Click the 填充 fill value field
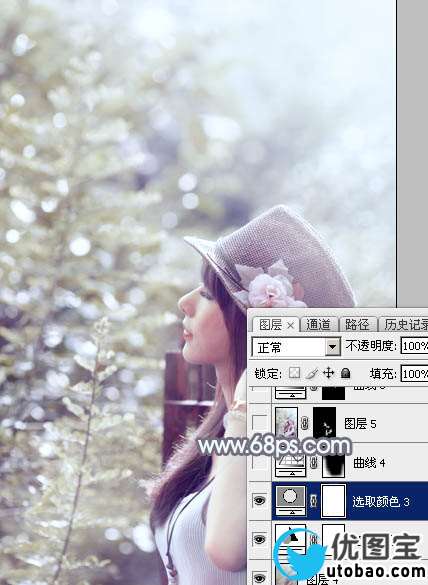This screenshot has width=428, height=585. pos(415,373)
